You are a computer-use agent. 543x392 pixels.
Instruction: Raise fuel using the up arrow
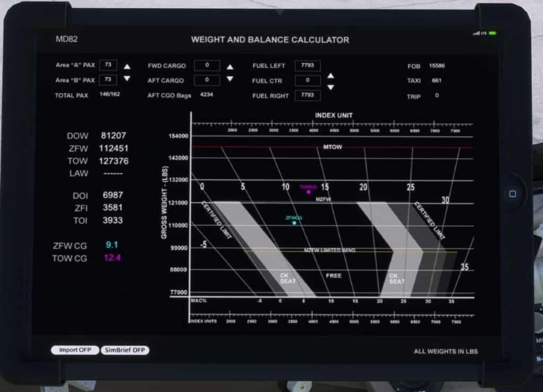click(x=330, y=76)
